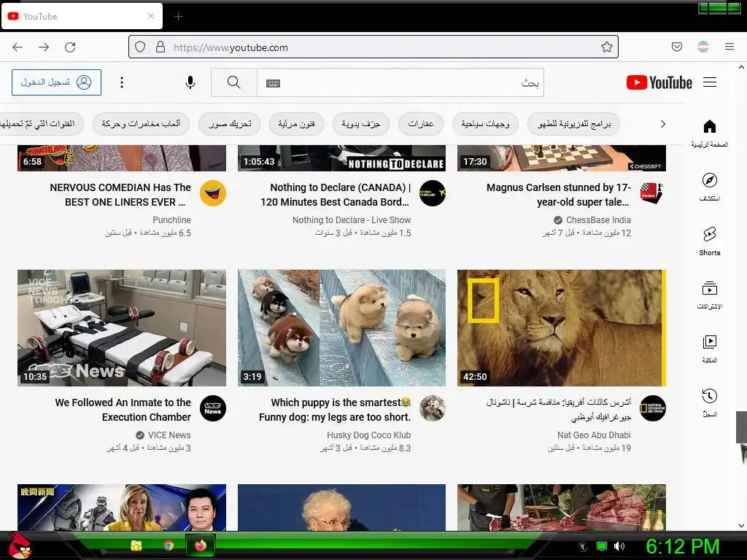Submit search with the magnifier button
Viewport: 747px width, 560px height.
pos(234,82)
